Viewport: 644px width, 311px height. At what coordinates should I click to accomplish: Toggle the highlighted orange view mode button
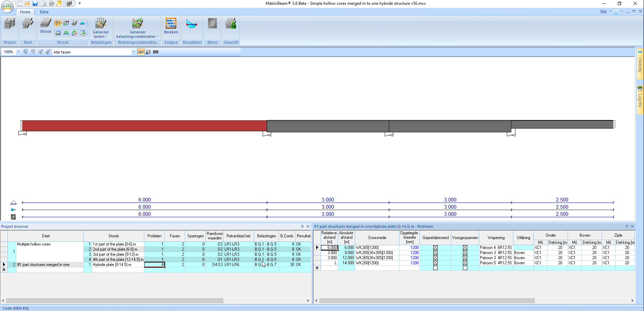[141, 52]
